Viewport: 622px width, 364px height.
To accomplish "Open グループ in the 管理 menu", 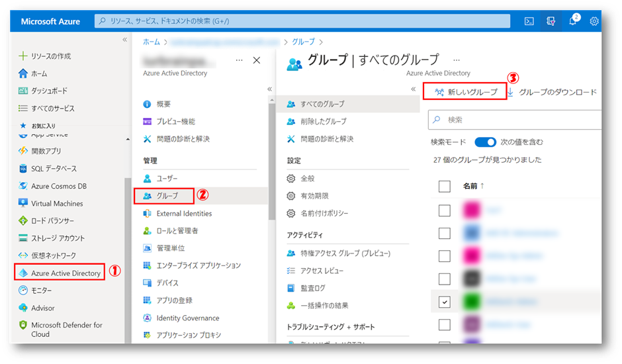I will point(200,196).
